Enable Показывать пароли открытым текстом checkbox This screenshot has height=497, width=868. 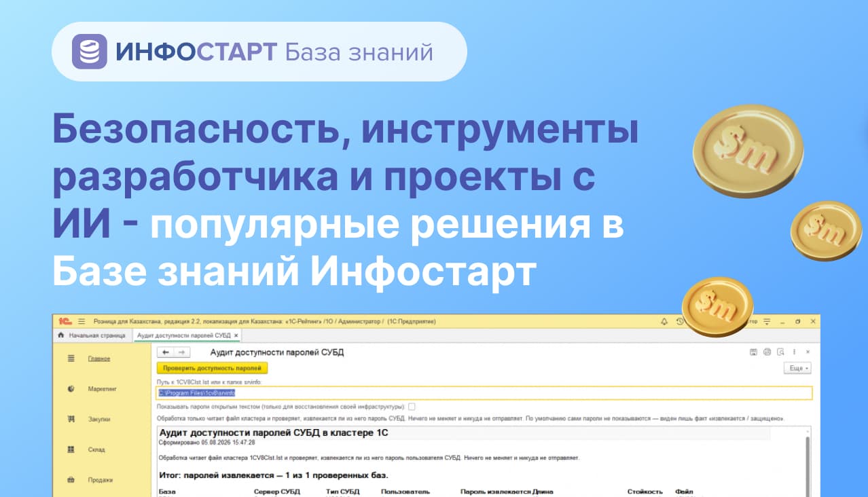(412, 406)
